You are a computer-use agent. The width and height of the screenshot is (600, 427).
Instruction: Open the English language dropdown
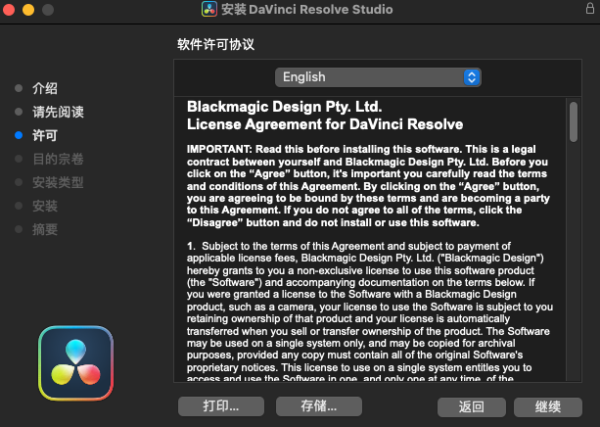[x=378, y=77]
